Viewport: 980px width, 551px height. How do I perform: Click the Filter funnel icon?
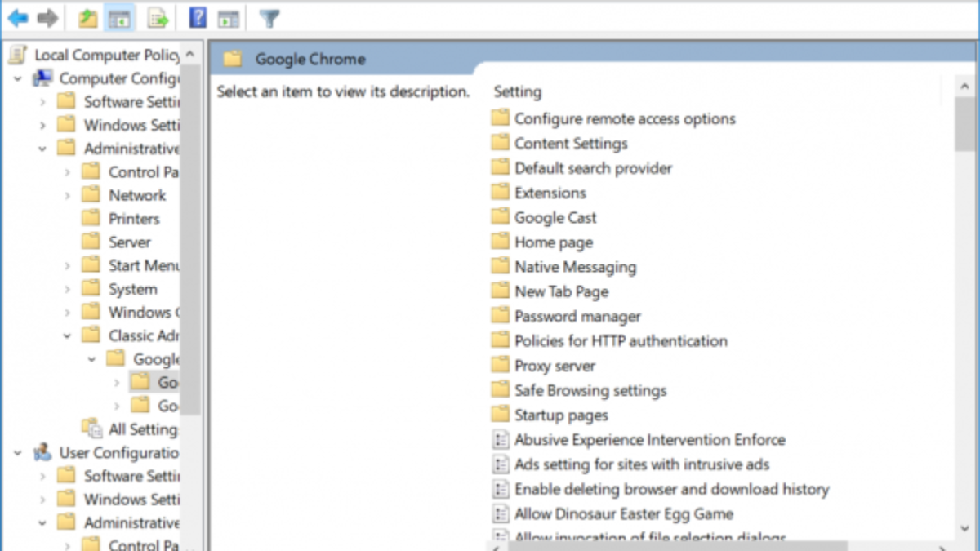269,18
